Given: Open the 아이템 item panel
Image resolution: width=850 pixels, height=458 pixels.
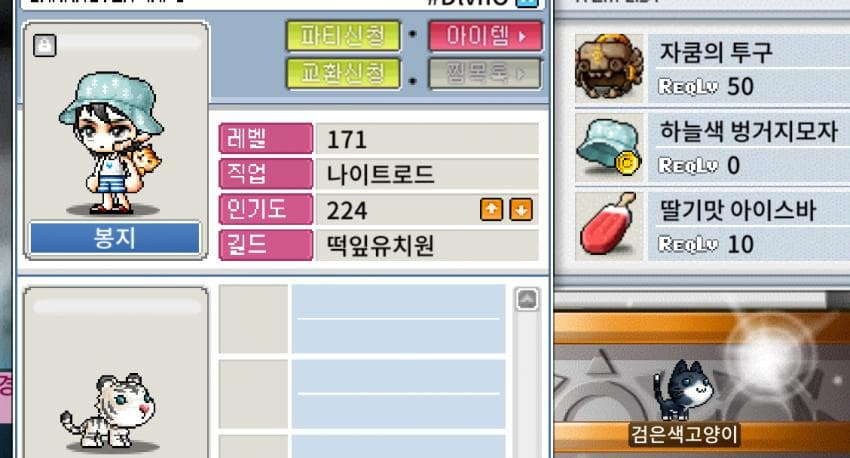Looking at the screenshot, I should pyautogui.click(x=485, y=36).
